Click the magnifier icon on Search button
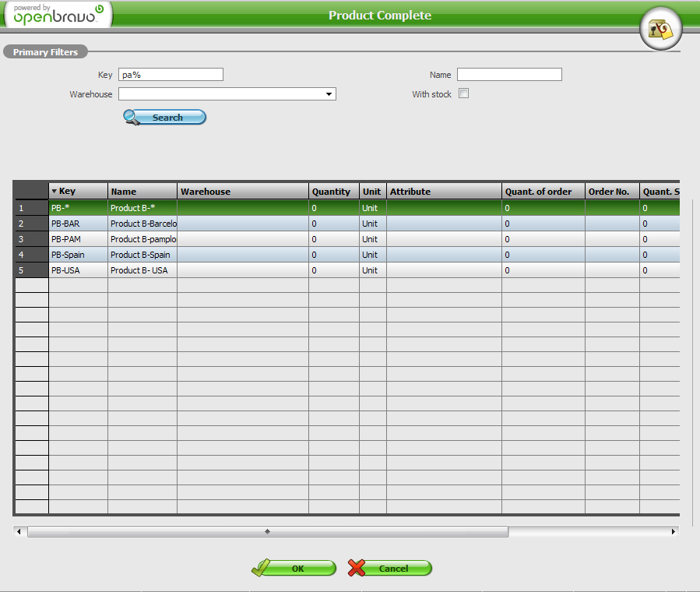Viewport: 700px width, 592px height. (132, 117)
